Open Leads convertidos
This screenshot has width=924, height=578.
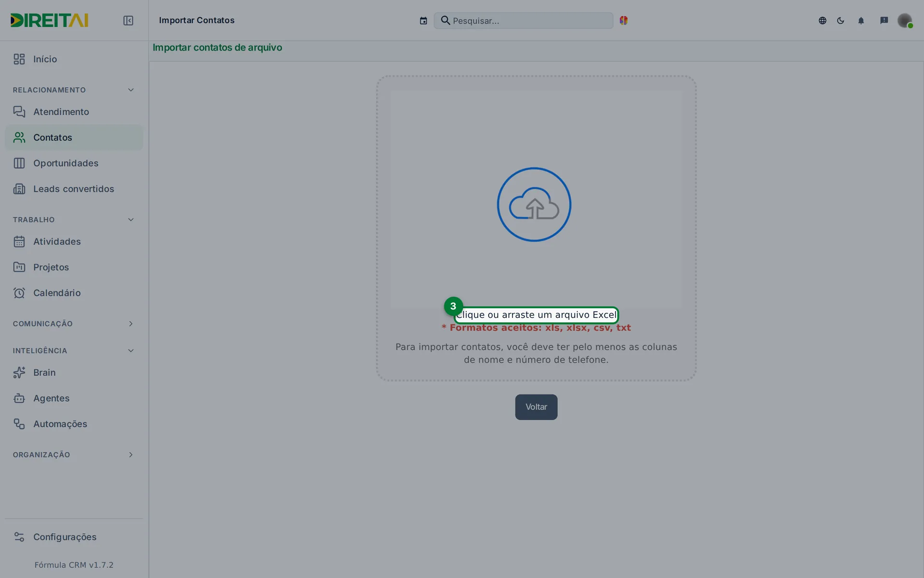coord(74,189)
